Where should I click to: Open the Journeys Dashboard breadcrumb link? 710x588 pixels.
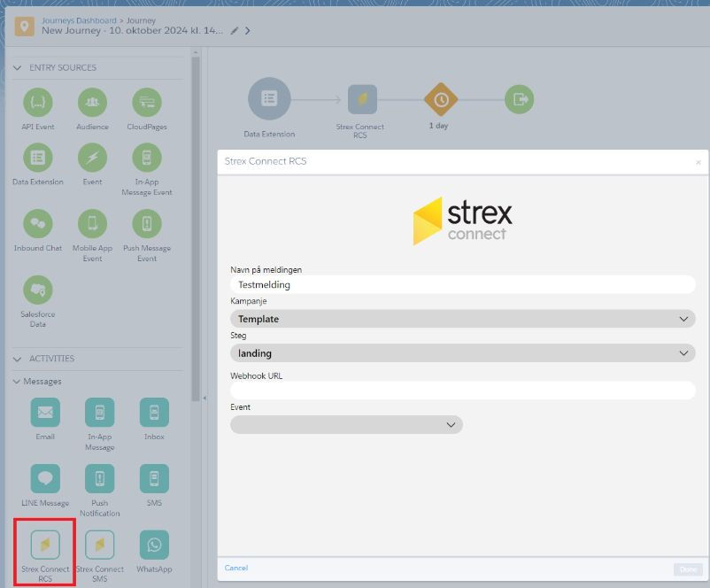80,20
